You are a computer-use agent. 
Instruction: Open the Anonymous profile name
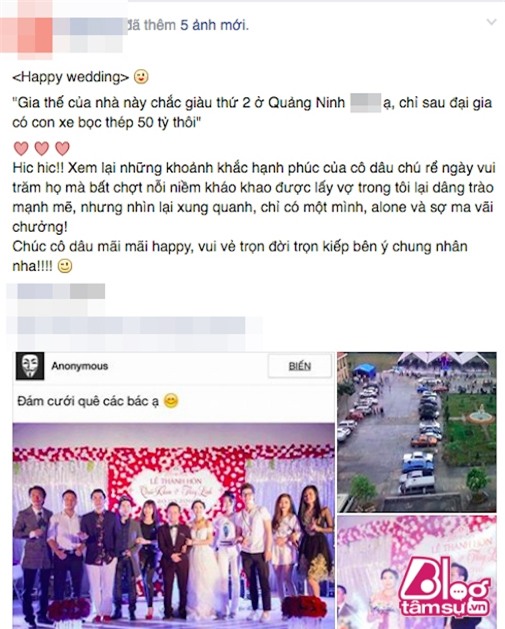[x=79, y=366]
